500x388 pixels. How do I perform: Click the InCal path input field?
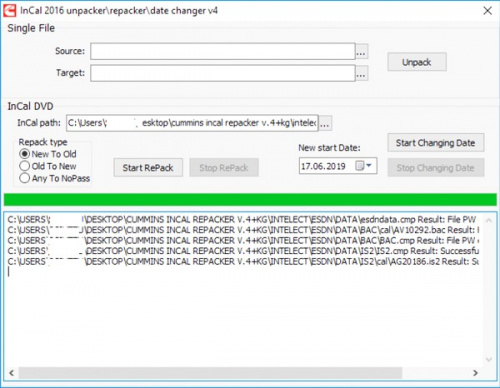(x=192, y=123)
